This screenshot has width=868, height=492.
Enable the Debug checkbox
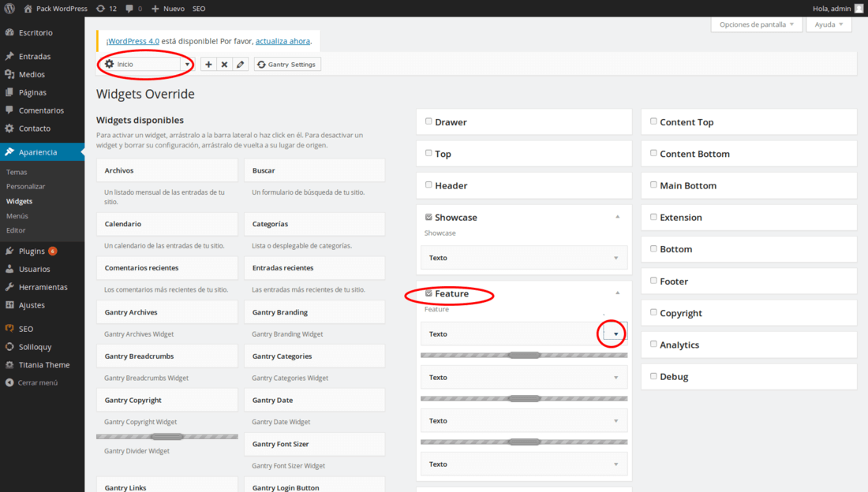[x=653, y=376]
